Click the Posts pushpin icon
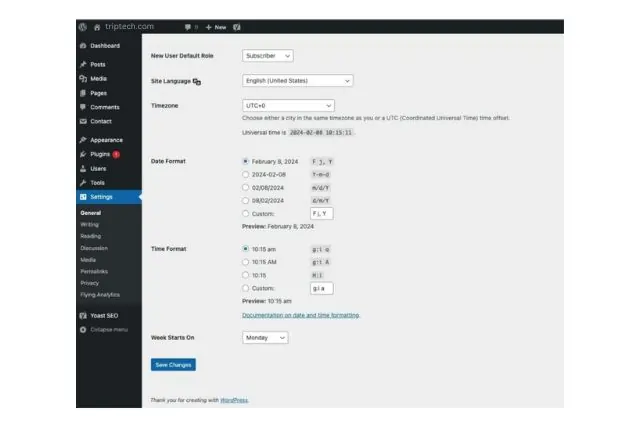This screenshot has height=427, width=640. (83, 64)
